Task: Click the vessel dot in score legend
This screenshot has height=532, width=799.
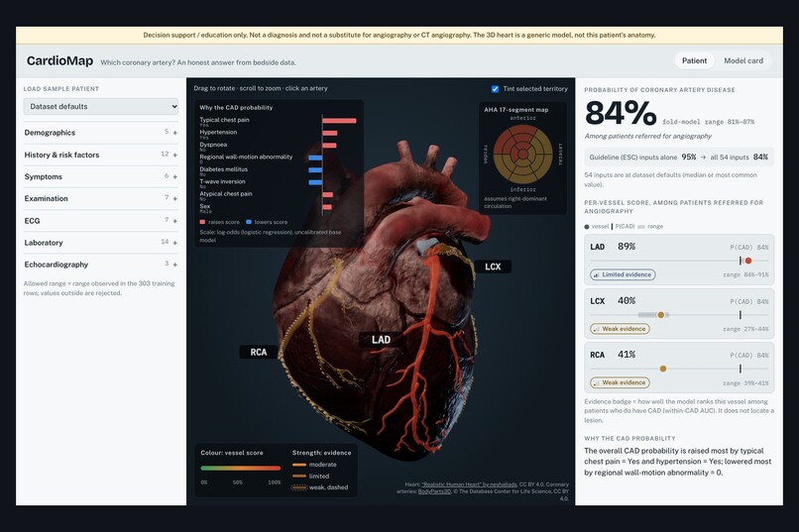Action: pyautogui.click(x=587, y=227)
